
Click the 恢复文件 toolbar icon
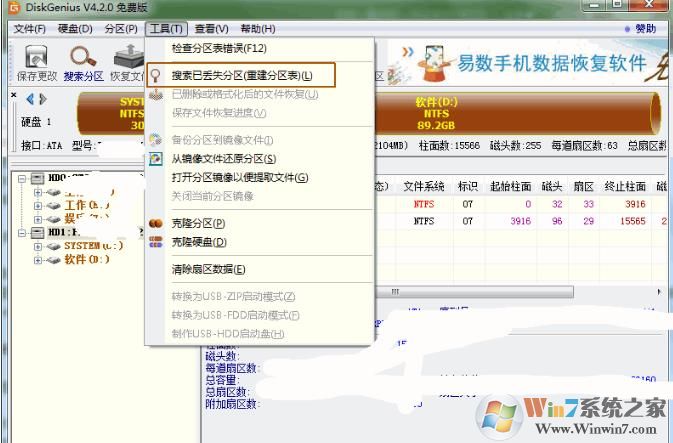point(127,61)
